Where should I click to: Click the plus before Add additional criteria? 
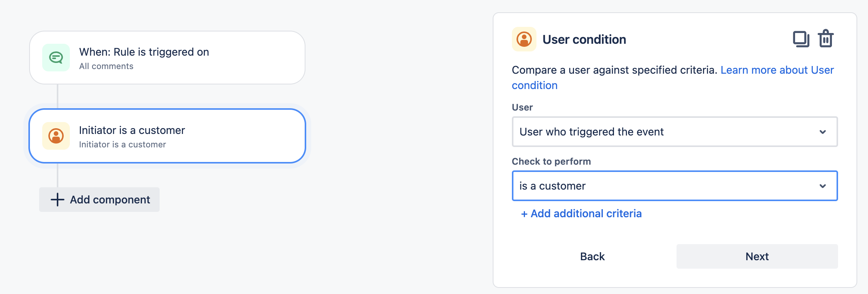coord(523,214)
